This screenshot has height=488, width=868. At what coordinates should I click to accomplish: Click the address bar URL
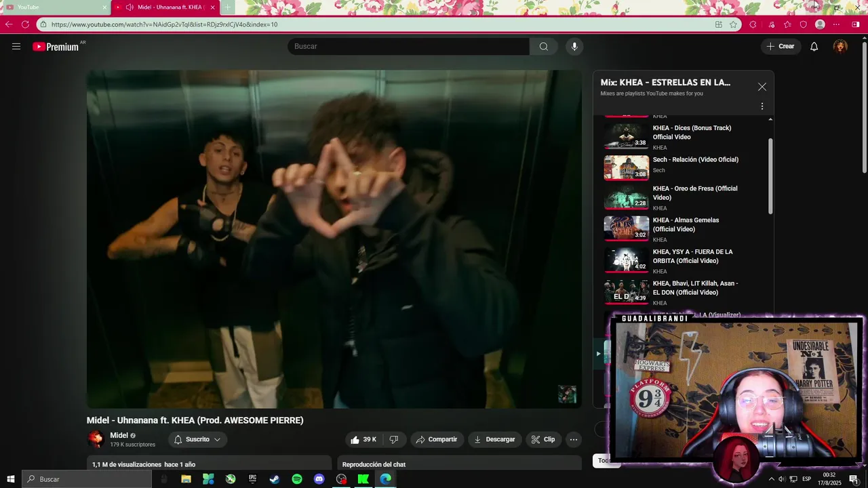[164, 24]
